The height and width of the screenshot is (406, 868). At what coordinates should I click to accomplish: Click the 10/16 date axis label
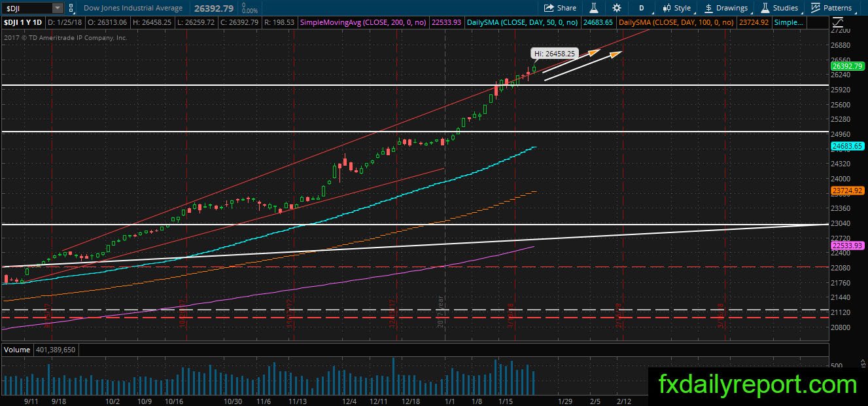[173, 401]
